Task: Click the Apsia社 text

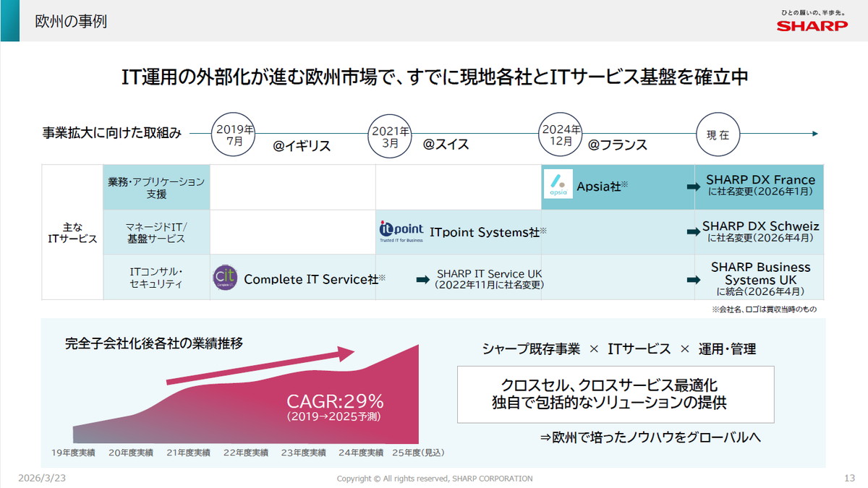Action: (x=603, y=187)
